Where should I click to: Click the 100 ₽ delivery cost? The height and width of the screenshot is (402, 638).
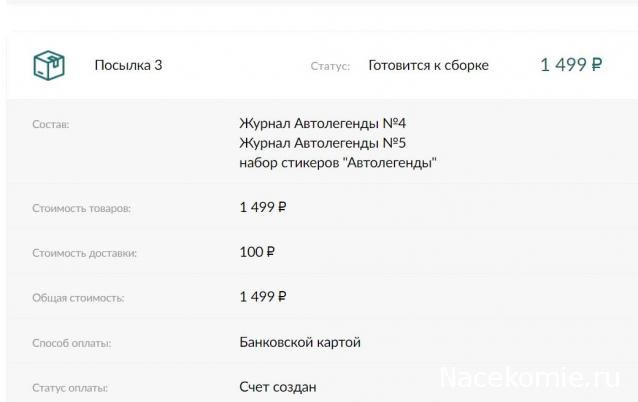coord(257,252)
